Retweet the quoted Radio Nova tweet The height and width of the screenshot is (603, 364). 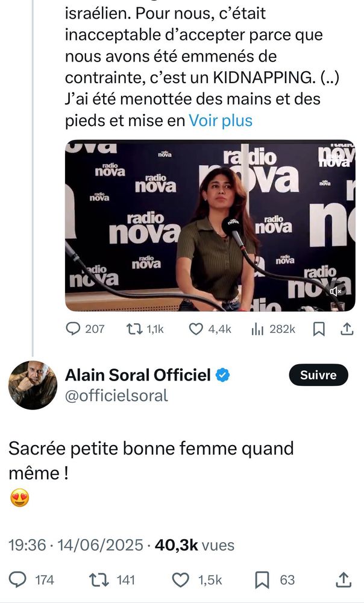pyautogui.click(x=145, y=329)
